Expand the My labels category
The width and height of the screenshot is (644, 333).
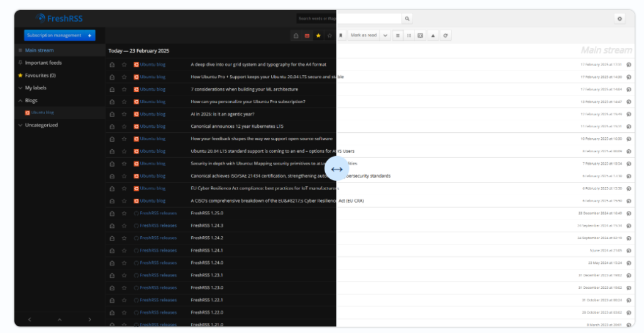pos(20,88)
